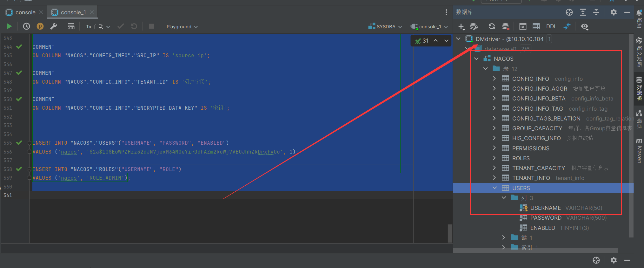Open the DDL editor in database toolbar
Screen dimensions: 644x268
coord(551,26)
